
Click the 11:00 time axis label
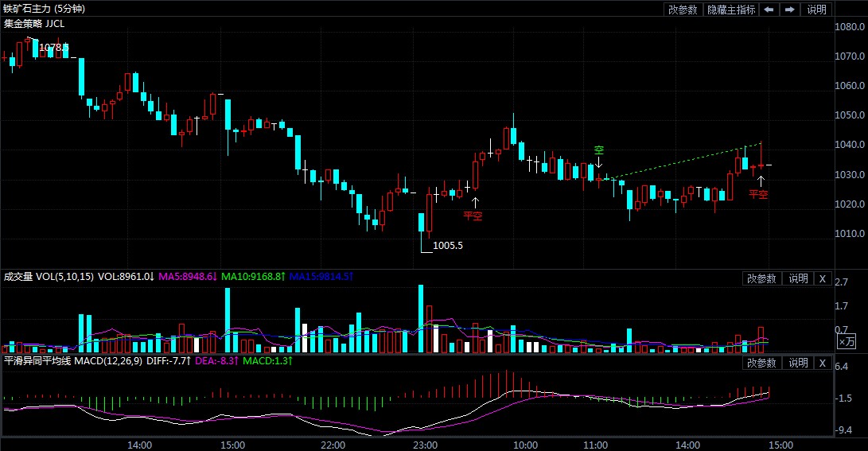click(595, 445)
